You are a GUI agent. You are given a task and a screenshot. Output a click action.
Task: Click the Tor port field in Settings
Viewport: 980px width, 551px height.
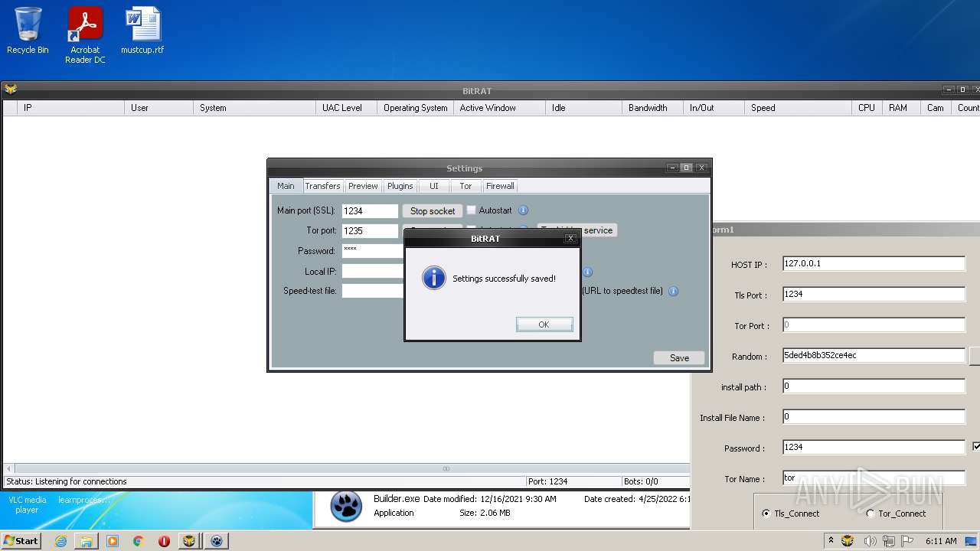370,230
